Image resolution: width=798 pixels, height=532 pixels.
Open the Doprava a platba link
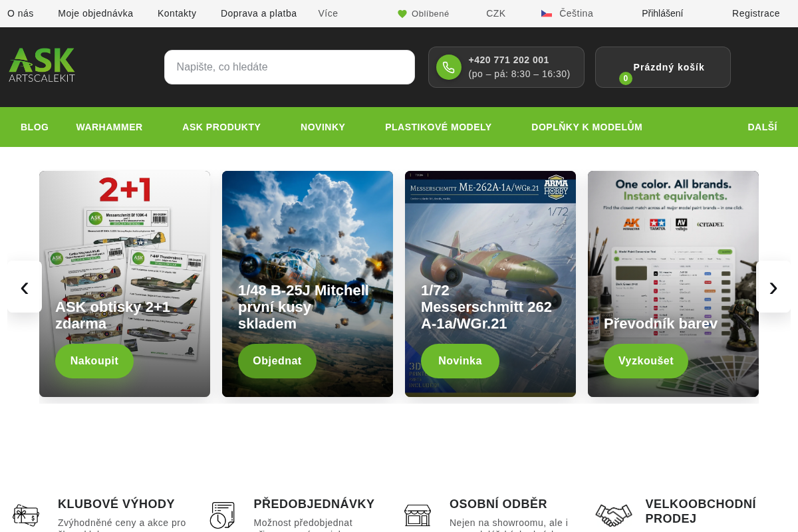[x=259, y=13]
